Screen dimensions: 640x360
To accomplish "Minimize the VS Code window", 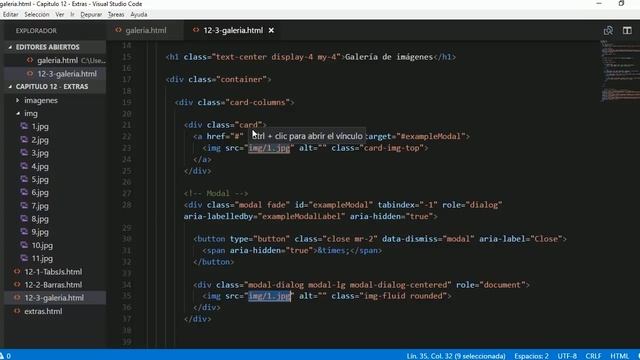I will (599, 4).
